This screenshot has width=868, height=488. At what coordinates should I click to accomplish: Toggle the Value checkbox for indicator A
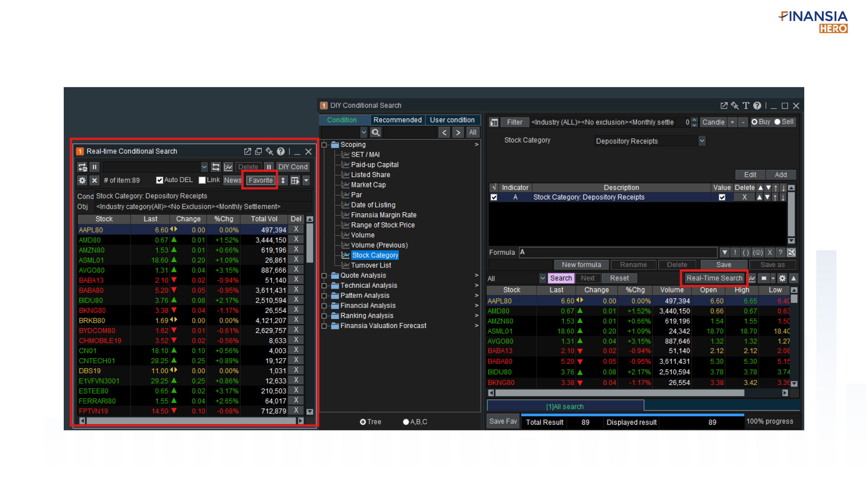722,197
